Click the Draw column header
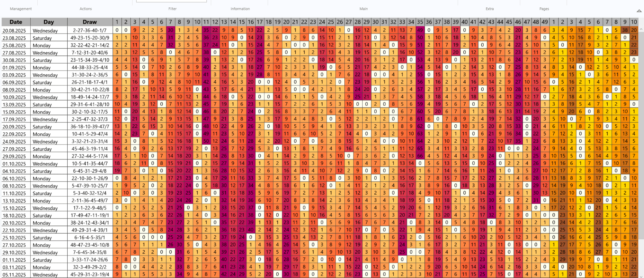 [x=89, y=22]
